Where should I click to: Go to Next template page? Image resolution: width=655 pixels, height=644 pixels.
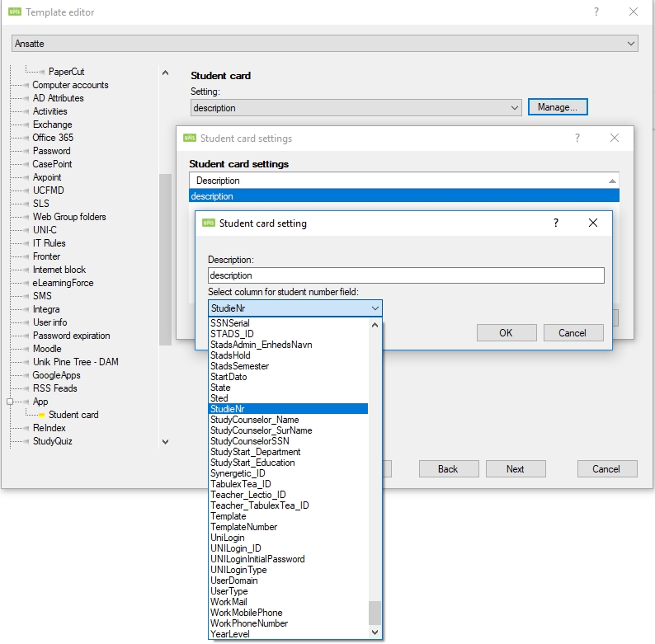coord(515,468)
